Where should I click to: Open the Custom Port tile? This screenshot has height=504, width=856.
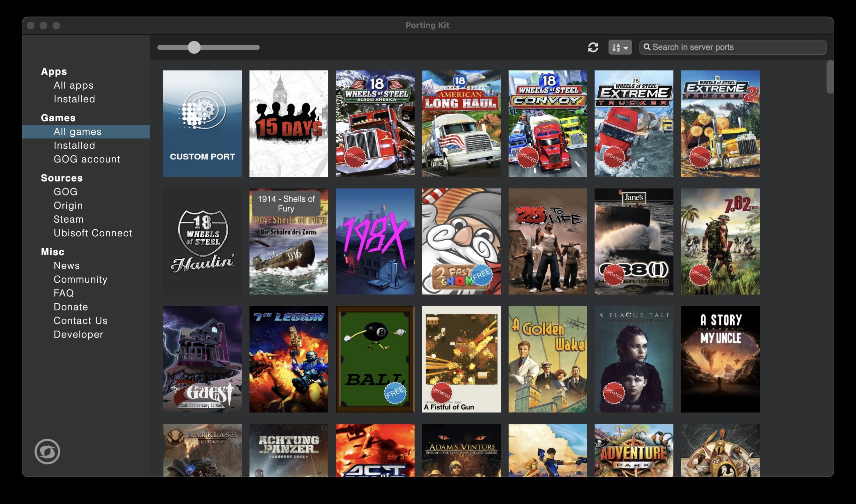(202, 123)
